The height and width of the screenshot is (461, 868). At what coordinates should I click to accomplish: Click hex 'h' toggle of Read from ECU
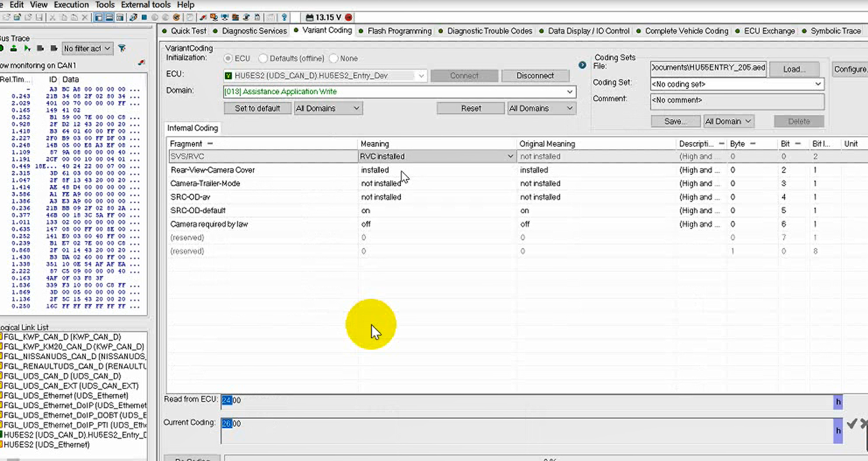pyautogui.click(x=838, y=402)
